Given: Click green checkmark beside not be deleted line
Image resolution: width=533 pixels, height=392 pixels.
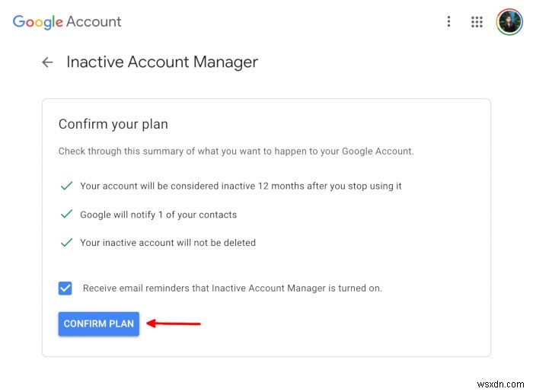Looking at the screenshot, I should [x=66, y=243].
